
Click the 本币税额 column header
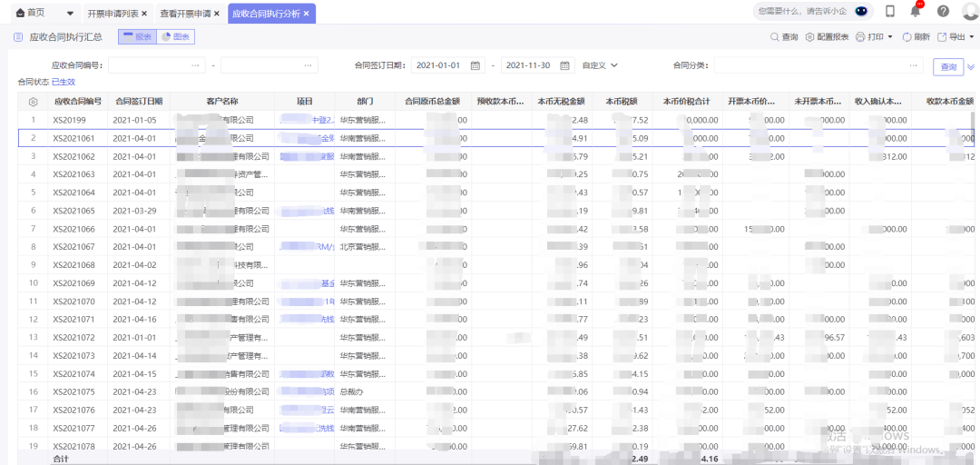(622, 102)
